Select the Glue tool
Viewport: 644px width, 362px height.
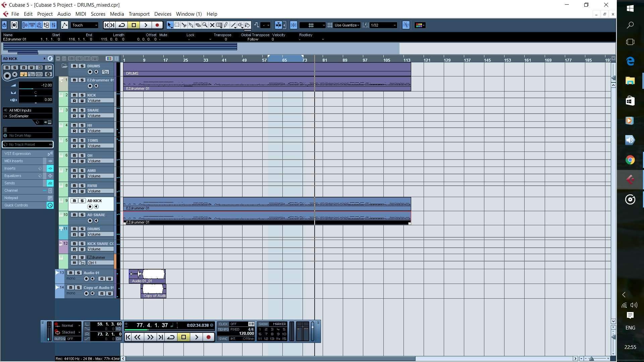coord(191,25)
